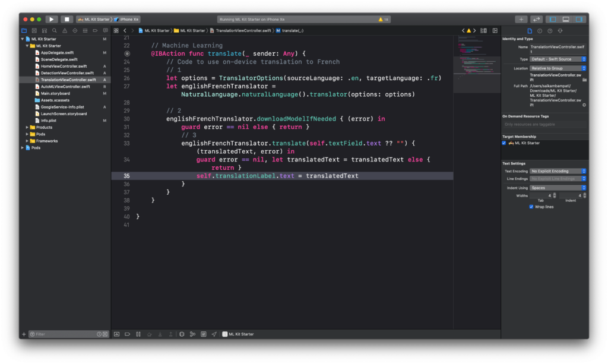Jump to next issue arrow
This screenshot has width=608, height=364.
(x=474, y=31)
